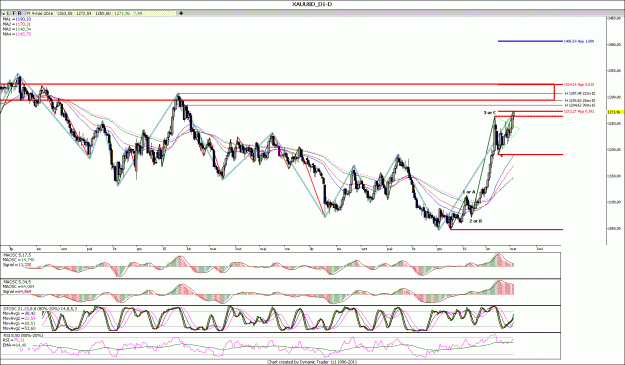Click the L button in chart toolbar
This screenshot has height=365, width=625.
[x=8, y=13]
